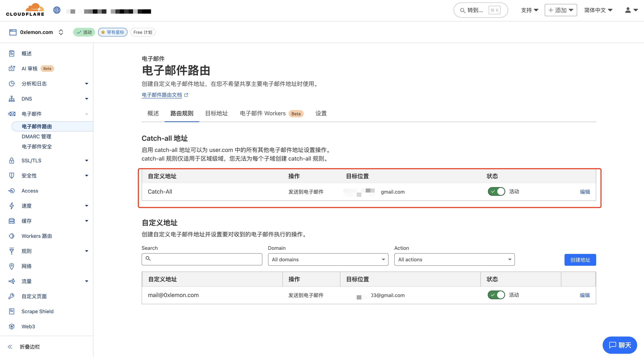Screen dimensions: 644x357
Task: Select 电子邮件路由 in the sidebar
Action: coord(52,126)
